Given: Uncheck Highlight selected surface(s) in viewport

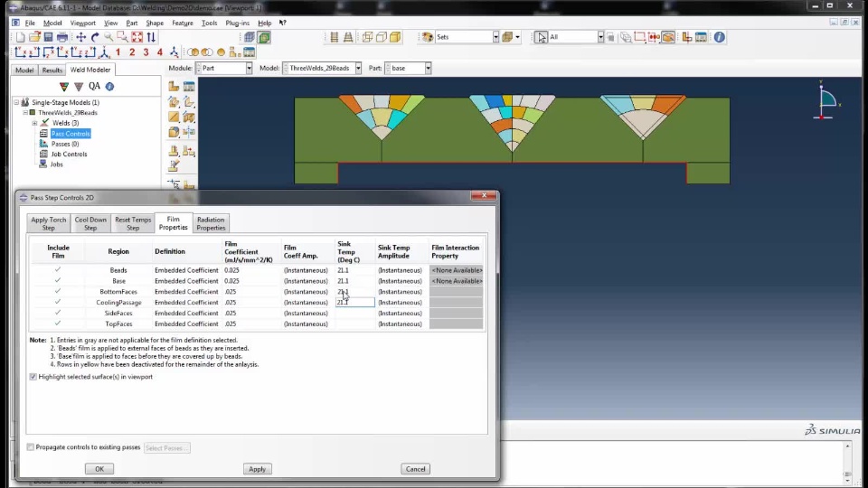Looking at the screenshot, I should click(x=33, y=377).
